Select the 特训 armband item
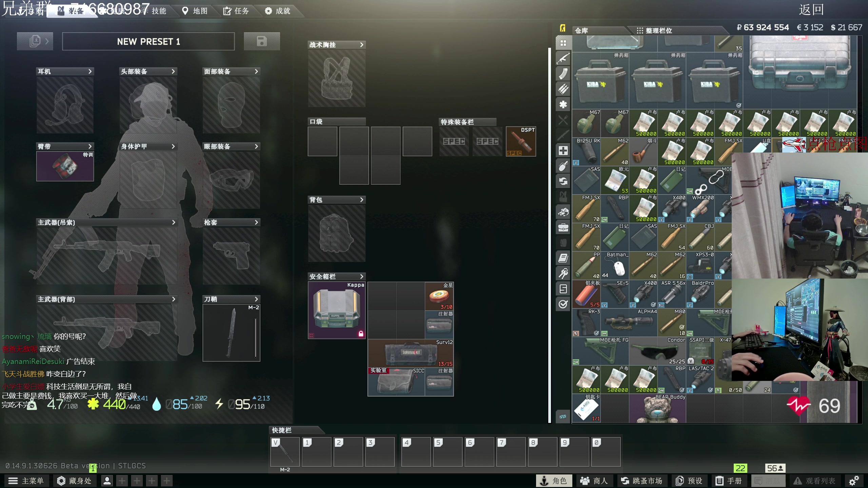The width and height of the screenshot is (868, 488). 65,166
